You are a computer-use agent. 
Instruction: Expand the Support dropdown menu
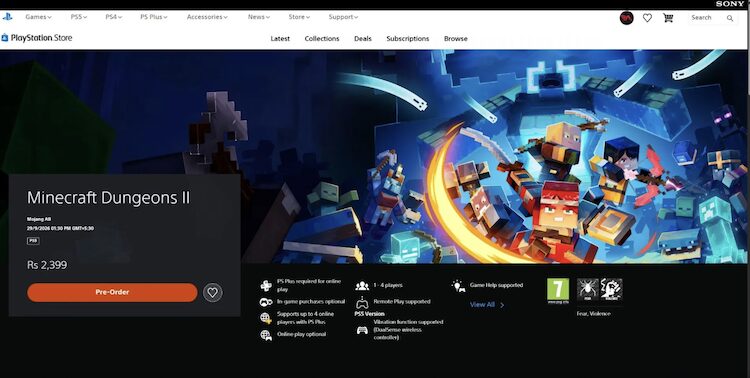343,17
